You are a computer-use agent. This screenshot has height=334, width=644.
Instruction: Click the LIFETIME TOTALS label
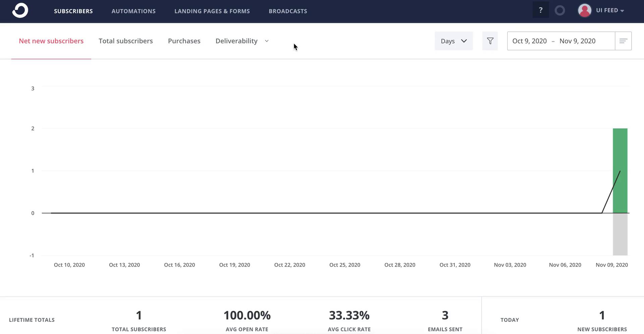32,320
